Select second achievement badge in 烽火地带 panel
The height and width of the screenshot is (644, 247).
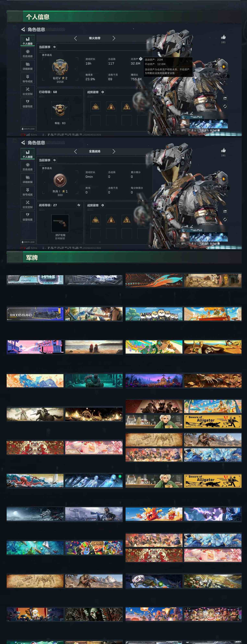coord(111,107)
